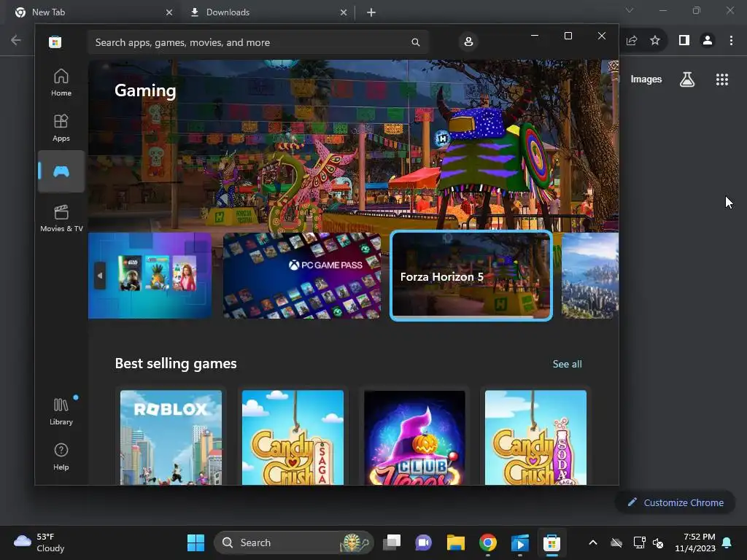Toggle Chrome side panel
Viewport: 747px width, 560px height.
(x=684, y=41)
